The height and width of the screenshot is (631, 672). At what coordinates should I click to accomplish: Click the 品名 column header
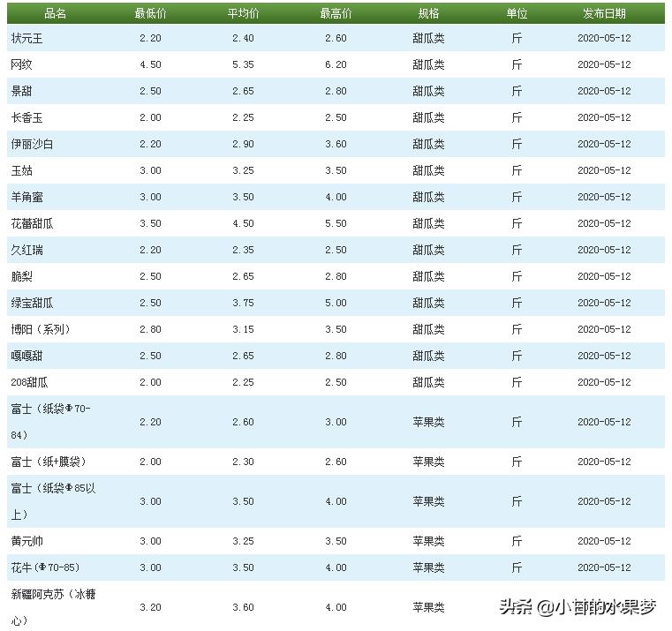(x=55, y=13)
